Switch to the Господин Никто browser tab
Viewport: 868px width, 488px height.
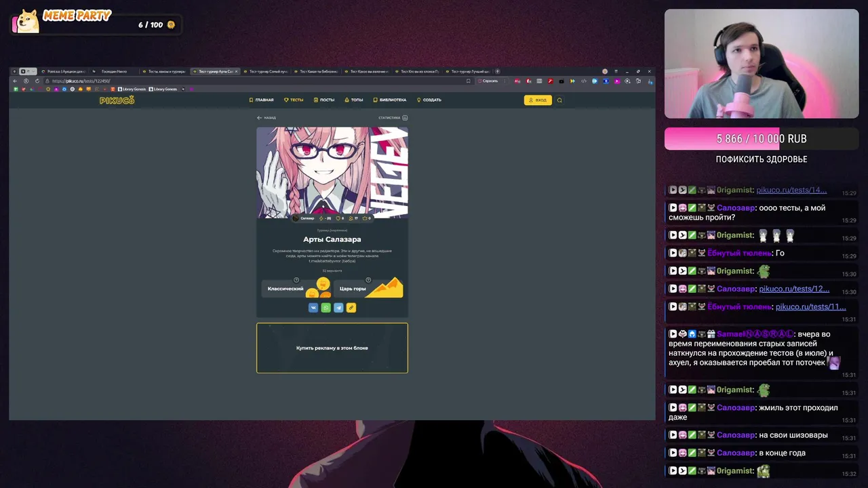(115, 71)
